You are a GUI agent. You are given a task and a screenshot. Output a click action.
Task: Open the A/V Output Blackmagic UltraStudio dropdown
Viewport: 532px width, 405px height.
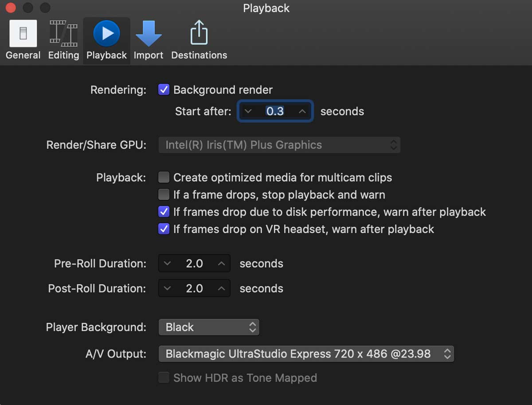306,354
